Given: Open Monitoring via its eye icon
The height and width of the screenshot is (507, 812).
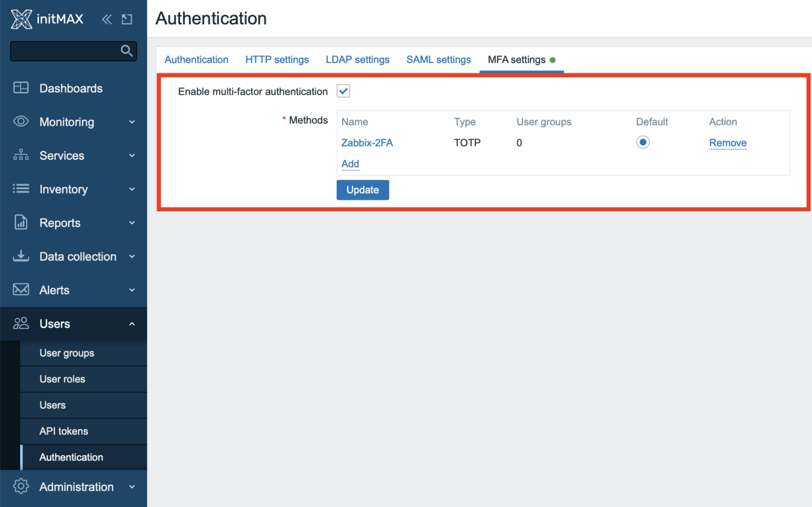Looking at the screenshot, I should pyautogui.click(x=21, y=122).
